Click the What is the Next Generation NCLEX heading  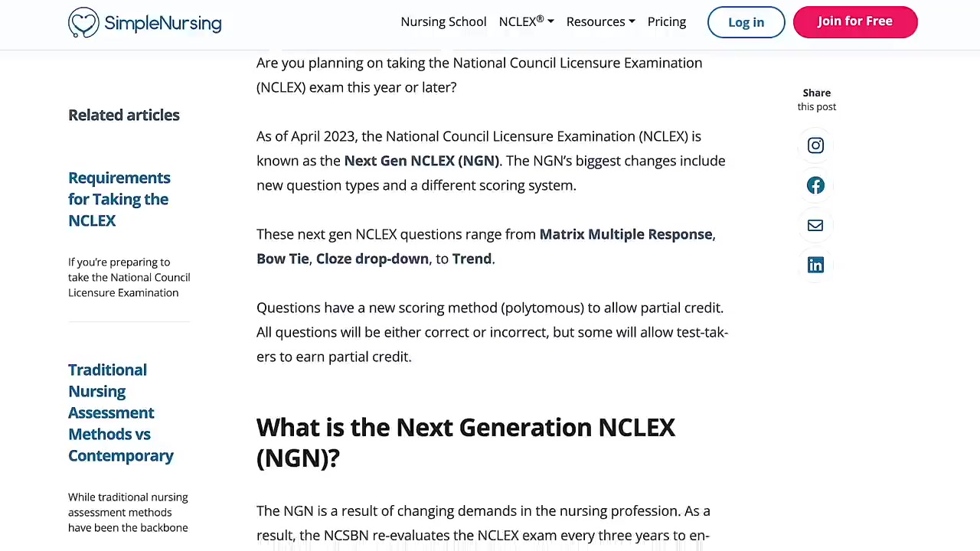(x=465, y=442)
